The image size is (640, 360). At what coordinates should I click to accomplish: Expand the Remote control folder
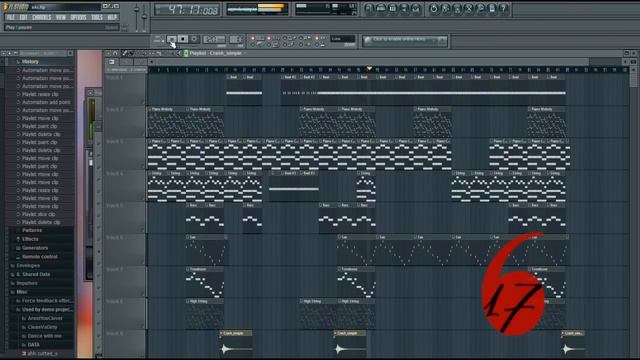click(x=40, y=257)
